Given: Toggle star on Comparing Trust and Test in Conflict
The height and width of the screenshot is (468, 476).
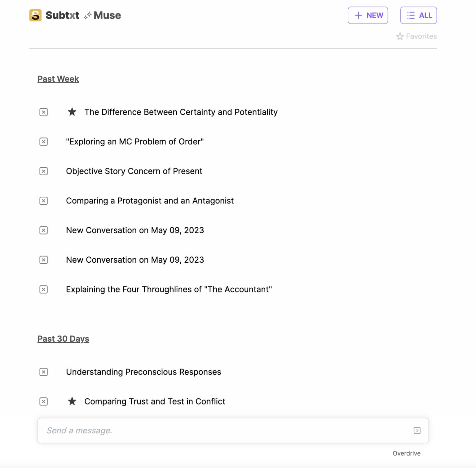Looking at the screenshot, I should 72,401.
